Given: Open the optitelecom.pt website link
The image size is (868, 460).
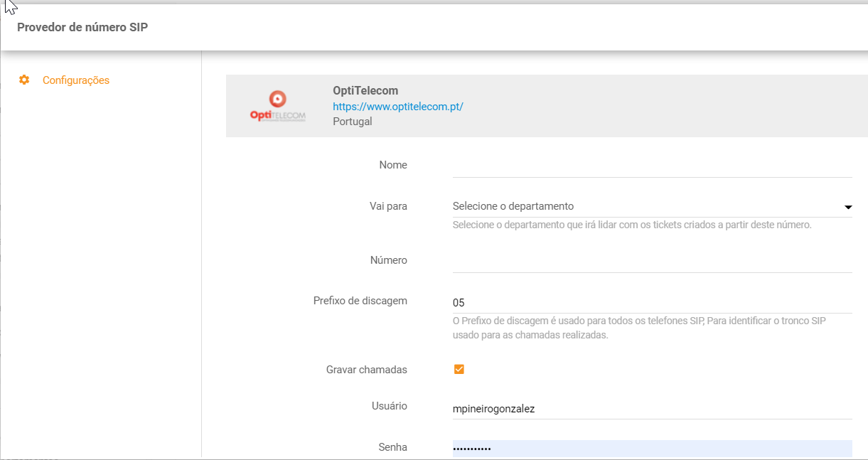Looking at the screenshot, I should (x=397, y=107).
